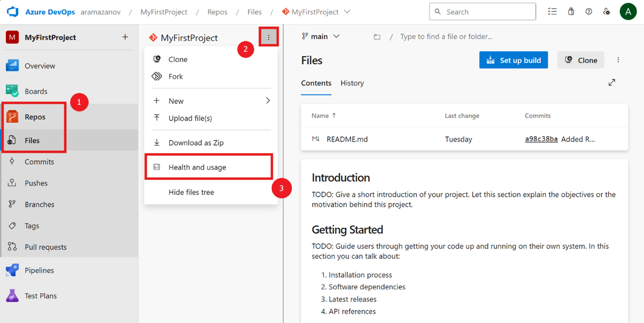Image resolution: width=644 pixels, height=323 pixels.
Task: Open the Pipelines section
Action: (x=12, y=270)
